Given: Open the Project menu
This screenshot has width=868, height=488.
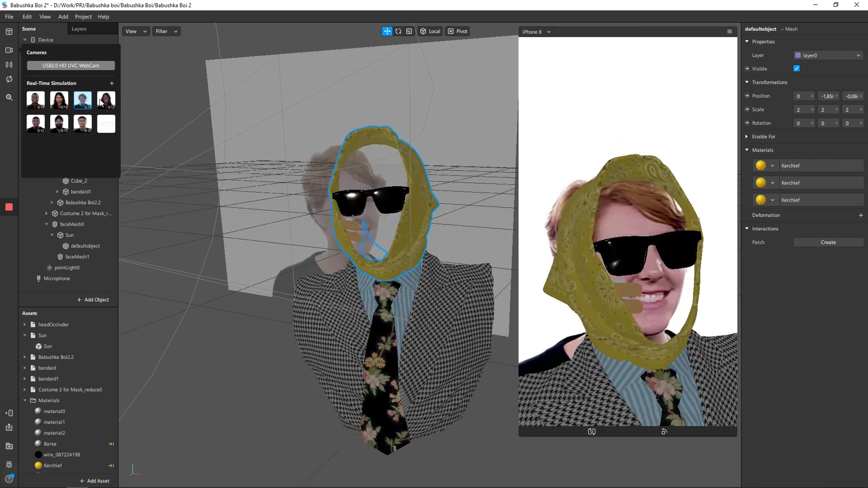Looking at the screenshot, I should point(83,17).
